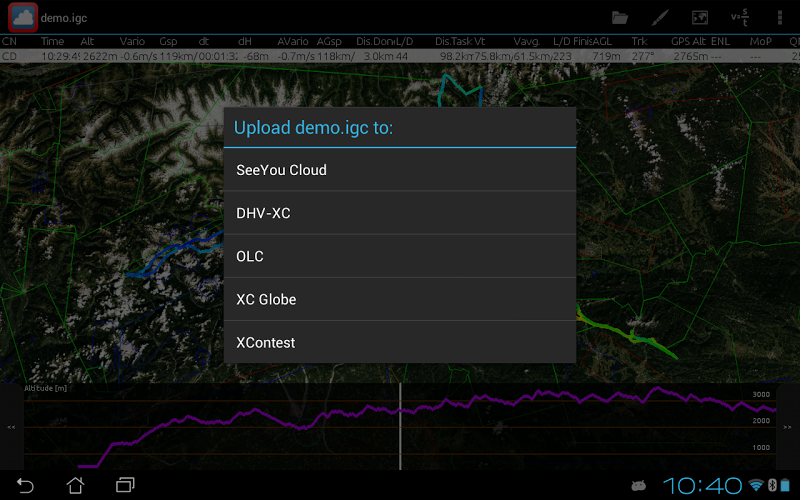Tap the 277° track value

click(642, 56)
